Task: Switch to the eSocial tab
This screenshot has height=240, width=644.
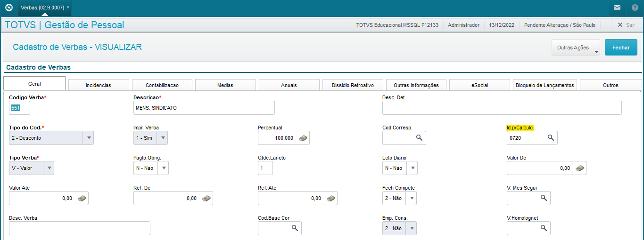Action: (479, 85)
